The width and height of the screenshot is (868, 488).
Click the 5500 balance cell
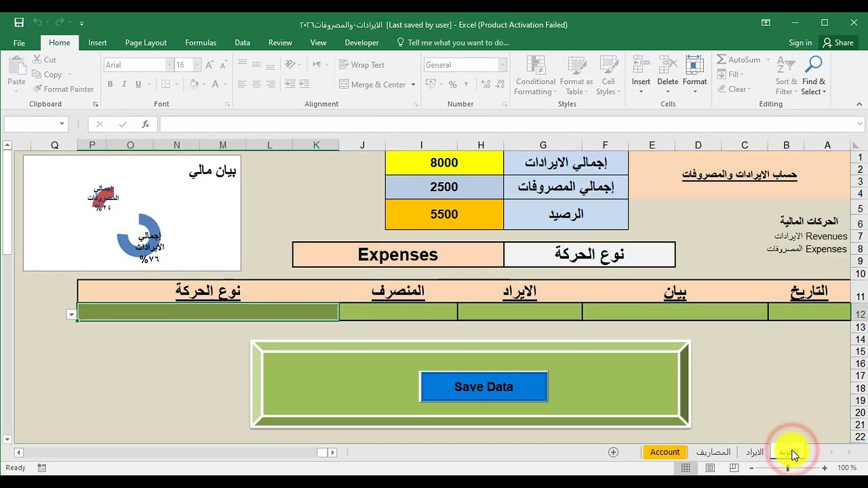pos(444,214)
